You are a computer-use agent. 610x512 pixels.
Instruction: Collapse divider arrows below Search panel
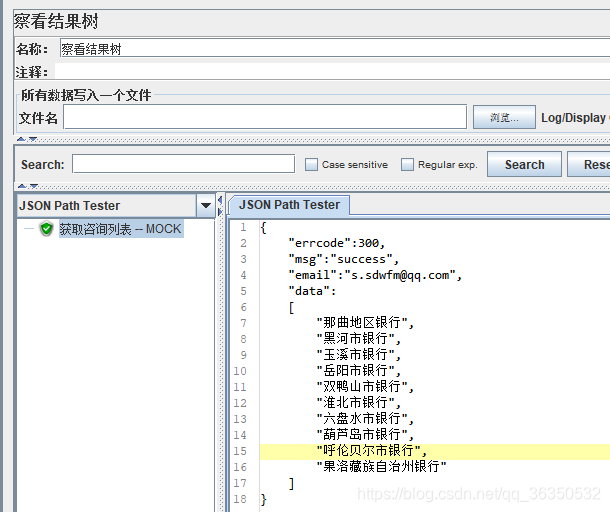pyautogui.click(x=28, y=186)
